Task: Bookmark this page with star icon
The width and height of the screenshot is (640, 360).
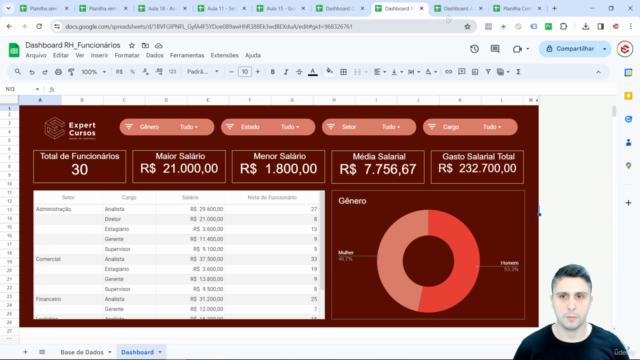Action: (x=467, y=27)
